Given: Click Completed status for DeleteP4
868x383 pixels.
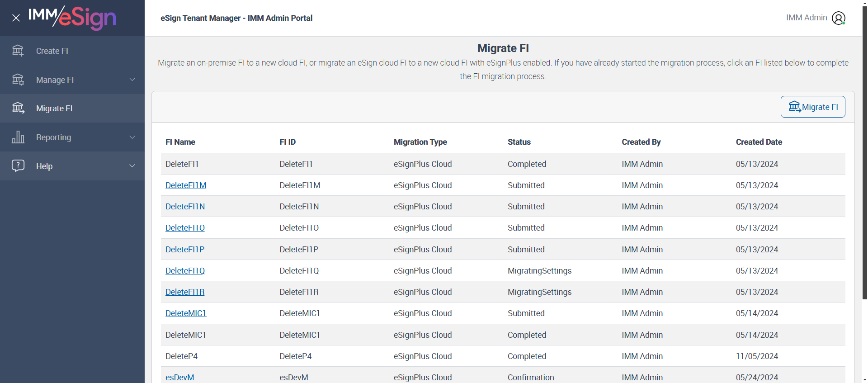Looking at the screenshot, I should 527,356.
